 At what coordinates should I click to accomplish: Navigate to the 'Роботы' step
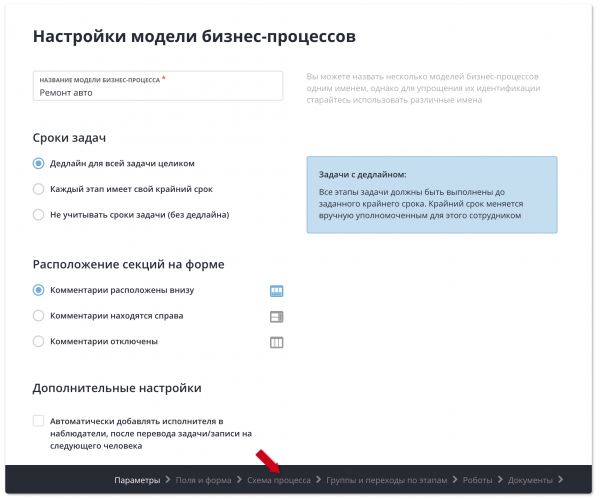477,481
